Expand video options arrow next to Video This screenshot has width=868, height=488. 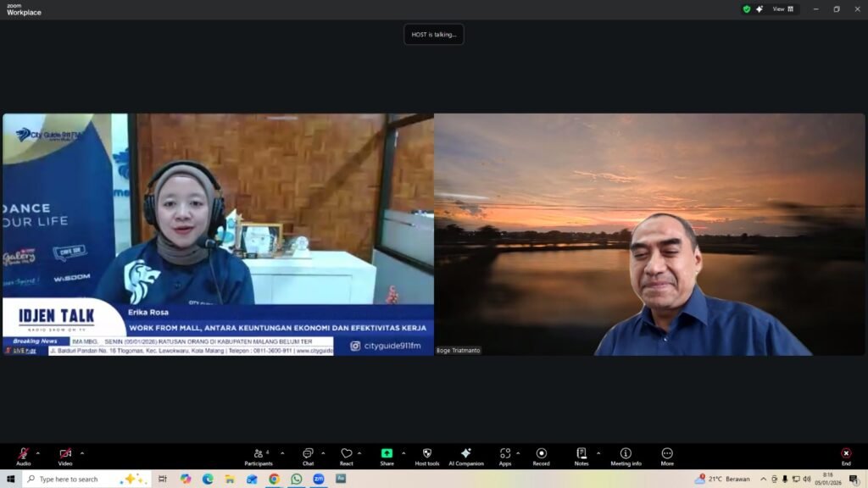82,453
